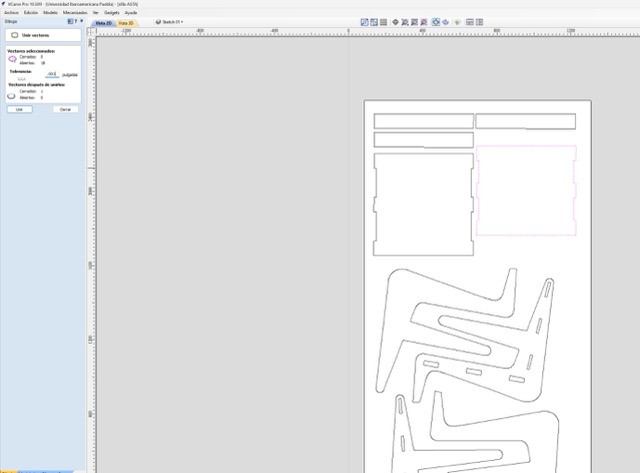
Task: Click the Vectores seleccionados heading
Action: [31, 51]
